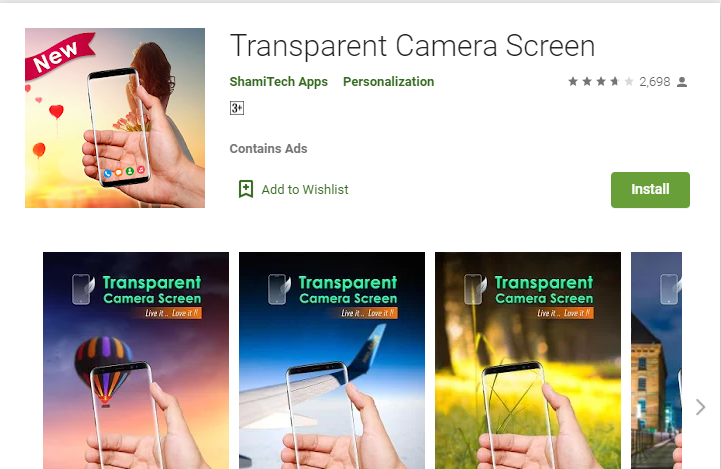This screenshot has width=721, height=469.
Task: Click the Transparent Camera Screen title
Action: pyautogui.click(x=412, y=46)
